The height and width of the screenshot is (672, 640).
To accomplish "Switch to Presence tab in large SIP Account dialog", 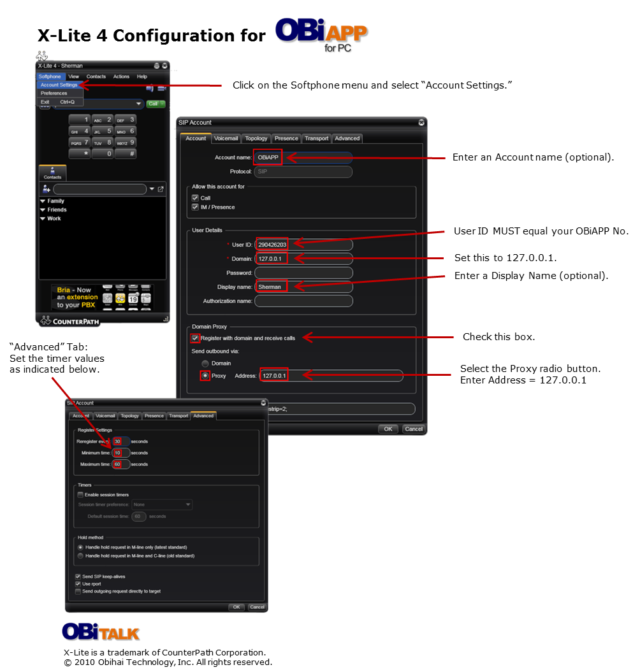I will pos(286,138).
